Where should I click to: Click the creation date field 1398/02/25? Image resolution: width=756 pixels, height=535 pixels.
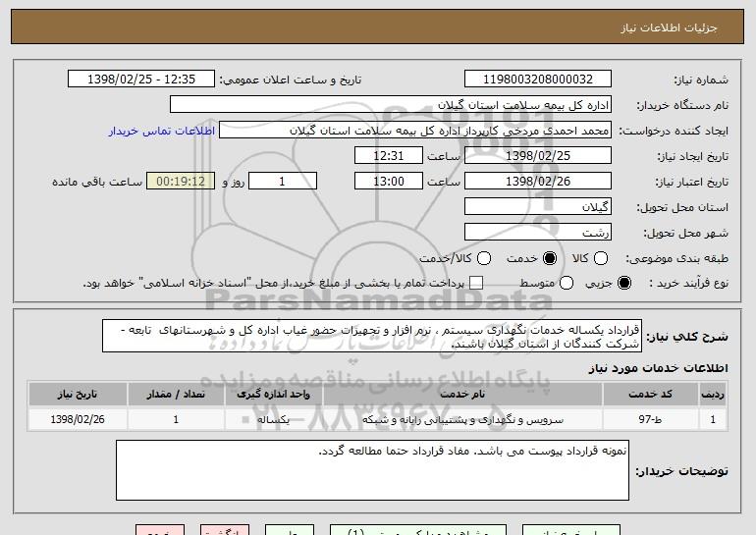[x=538, y=156]
